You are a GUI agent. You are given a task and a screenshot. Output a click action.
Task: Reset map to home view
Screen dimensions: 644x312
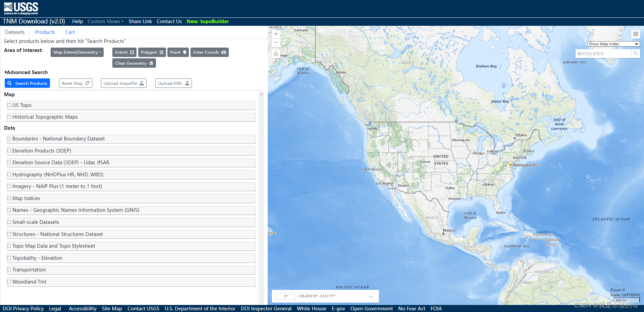click(x=276, y=54)
